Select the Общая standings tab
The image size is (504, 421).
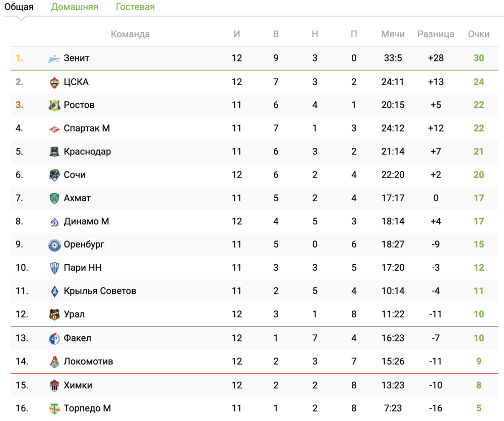pyautogui.click(x=19, y=7)
